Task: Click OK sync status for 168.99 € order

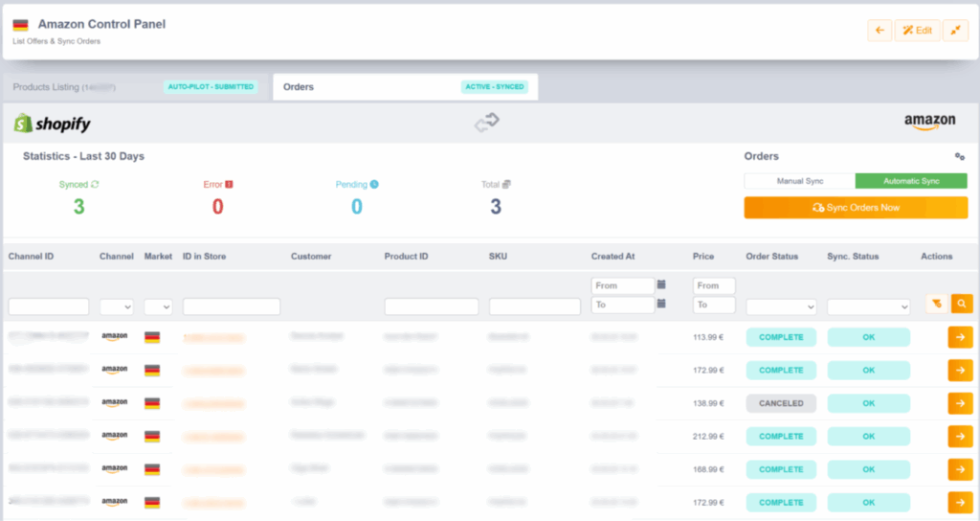Action: click(x=869, y=469)
